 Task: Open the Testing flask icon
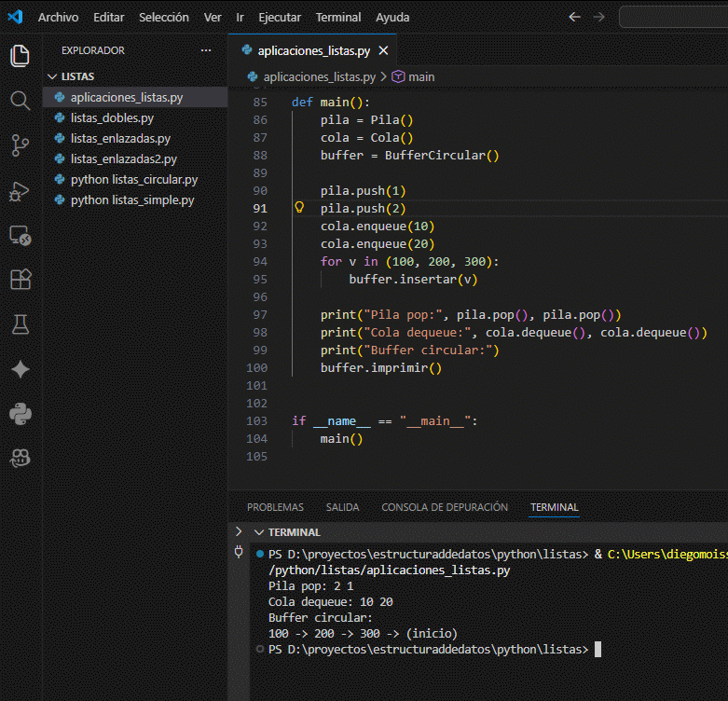20,324
